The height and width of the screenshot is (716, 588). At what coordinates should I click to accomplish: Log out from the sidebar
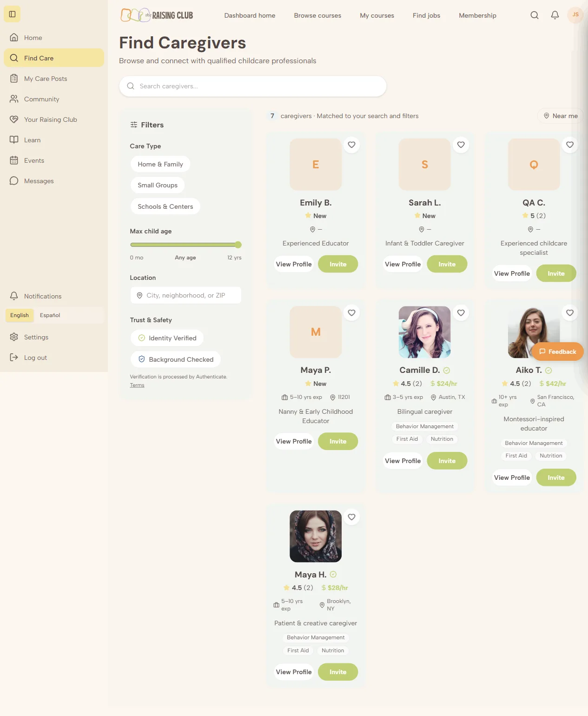click(x=54, y=358)
